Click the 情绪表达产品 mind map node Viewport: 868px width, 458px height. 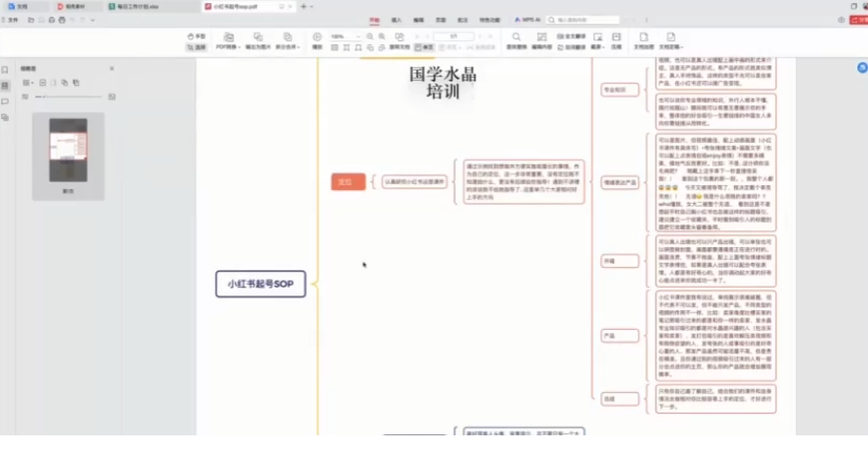(619, 182)
